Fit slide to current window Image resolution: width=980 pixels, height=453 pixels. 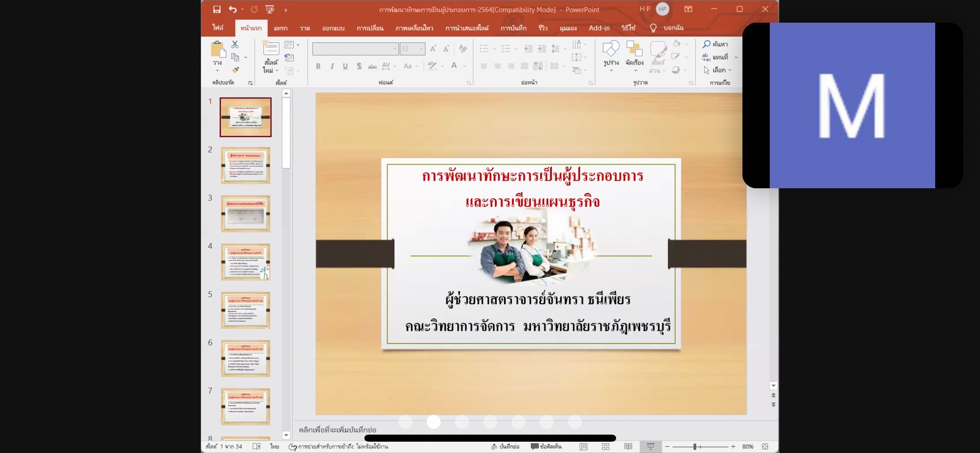765,446
